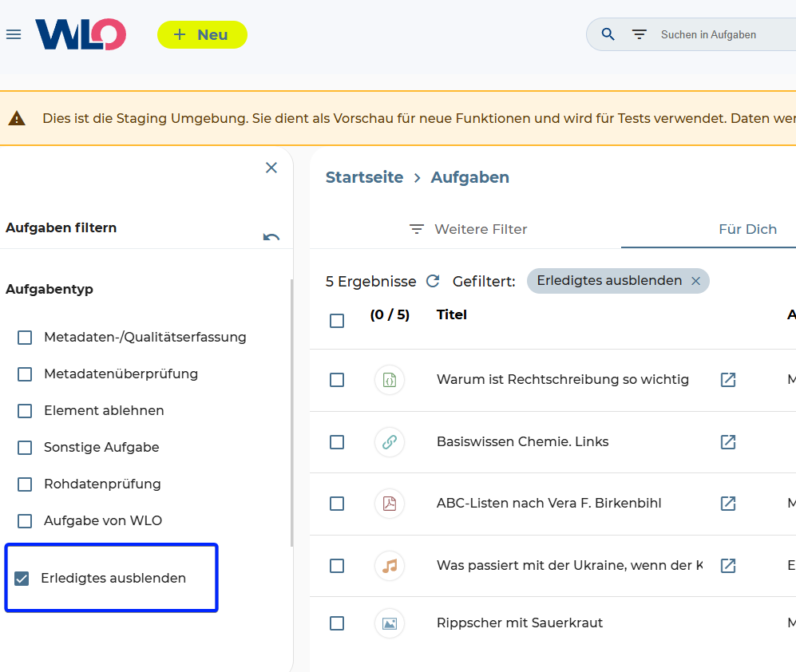
Task: Sort by the 'Titel' column header
Action: 452,314
